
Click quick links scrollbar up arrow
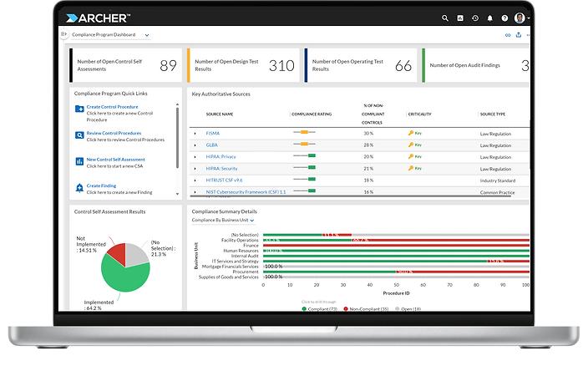tap(177, 104)
